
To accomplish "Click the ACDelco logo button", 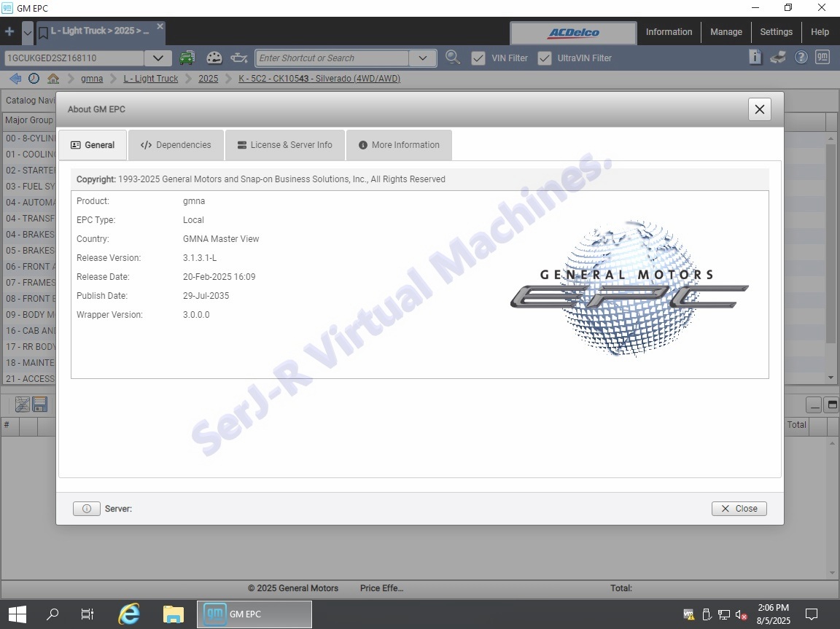I will pos(573,33).
